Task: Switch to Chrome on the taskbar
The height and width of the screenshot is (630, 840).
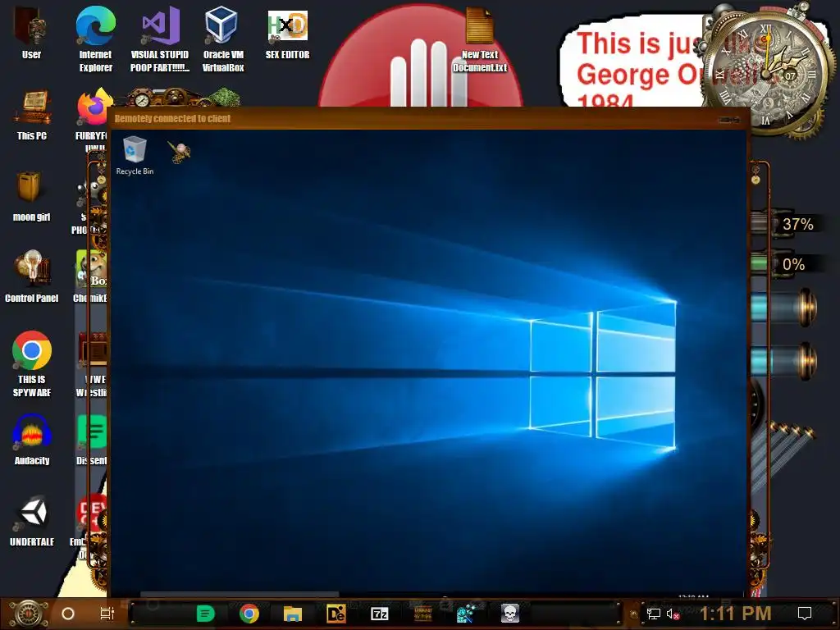Action: 249,614
